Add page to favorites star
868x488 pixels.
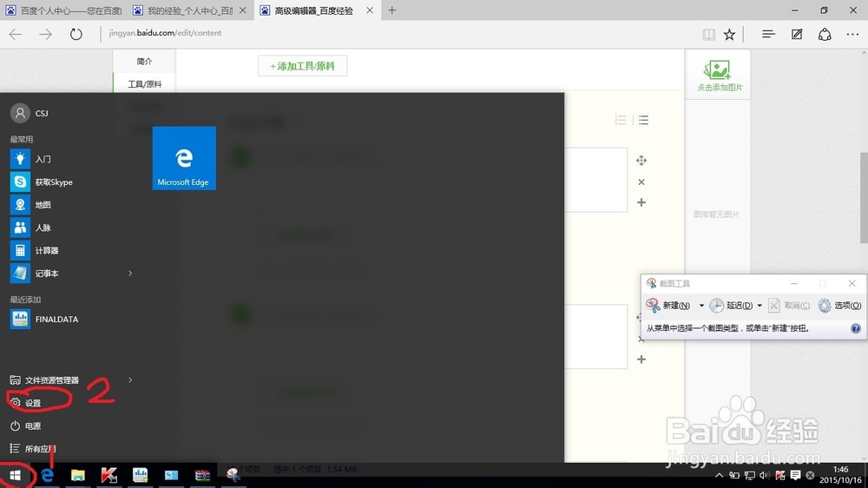tap(730, 35)
